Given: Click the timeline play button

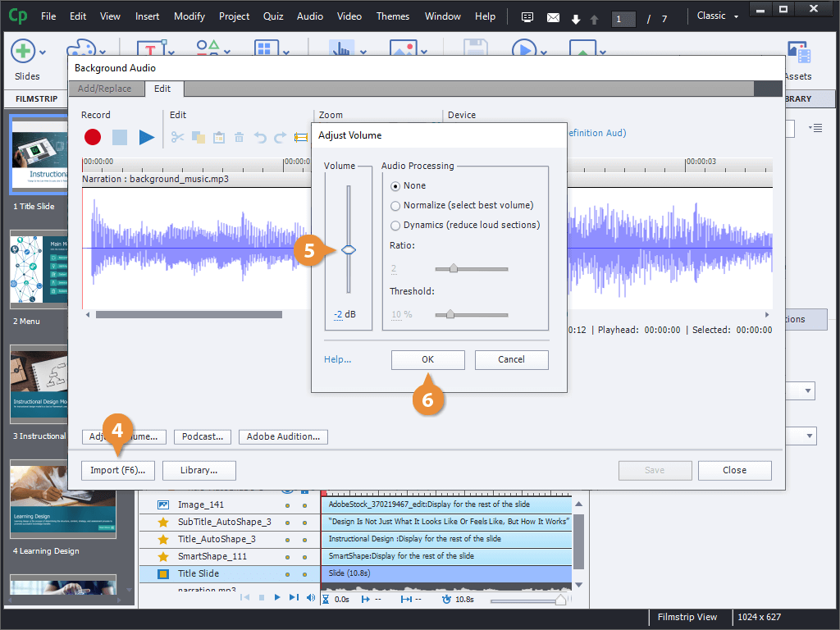Looking at the screenshot, I should (x=277, y=598).
